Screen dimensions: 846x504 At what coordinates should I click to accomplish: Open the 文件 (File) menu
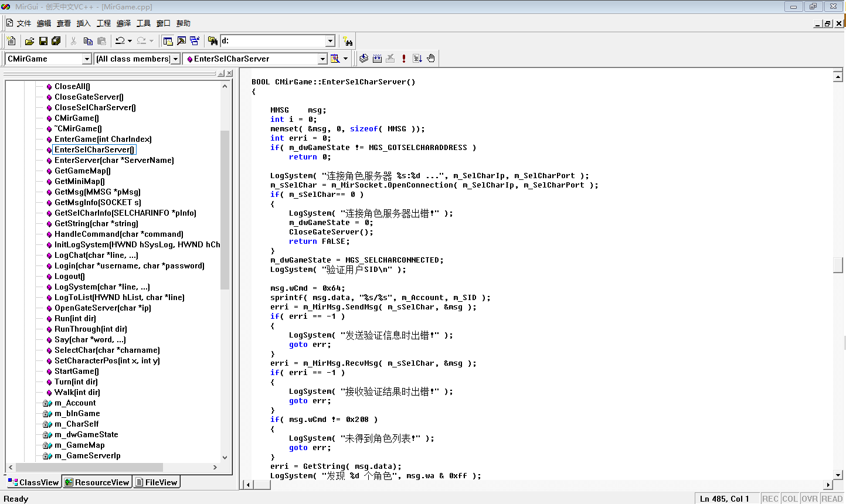[24, 23]
